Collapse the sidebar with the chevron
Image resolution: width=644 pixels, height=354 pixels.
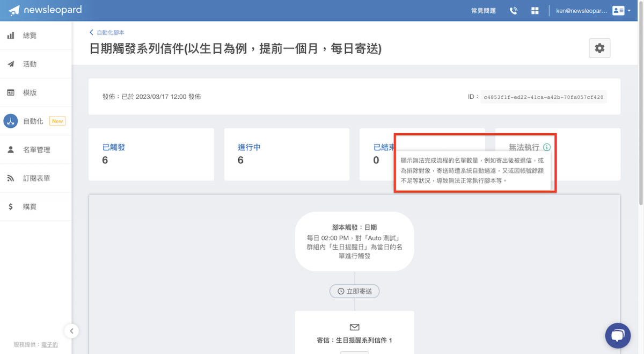[71, 331]
